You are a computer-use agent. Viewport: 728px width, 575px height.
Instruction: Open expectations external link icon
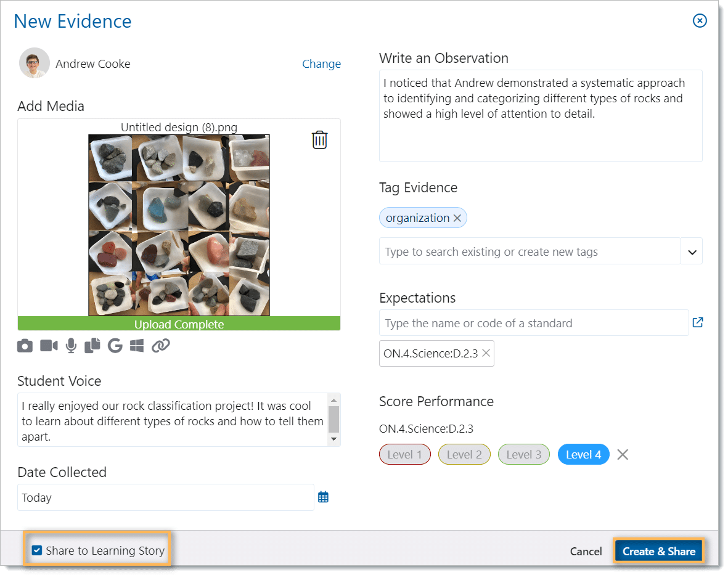[x=698, y=322]
